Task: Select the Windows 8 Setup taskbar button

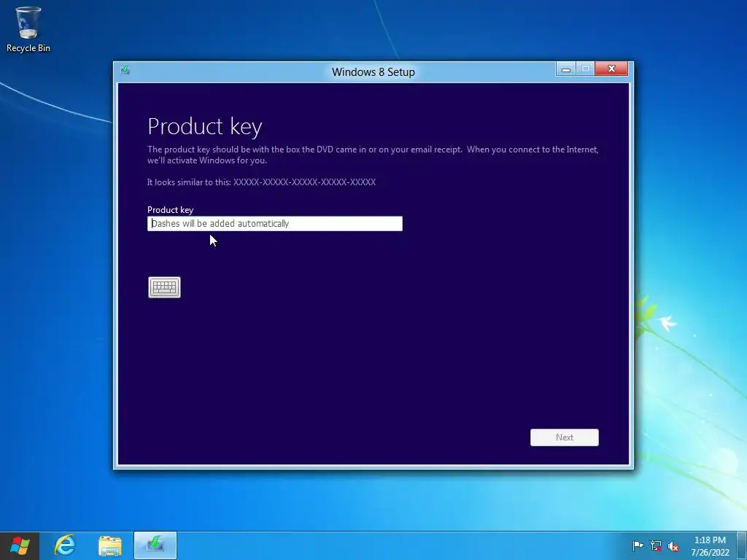Action: (x=155, y=545)
